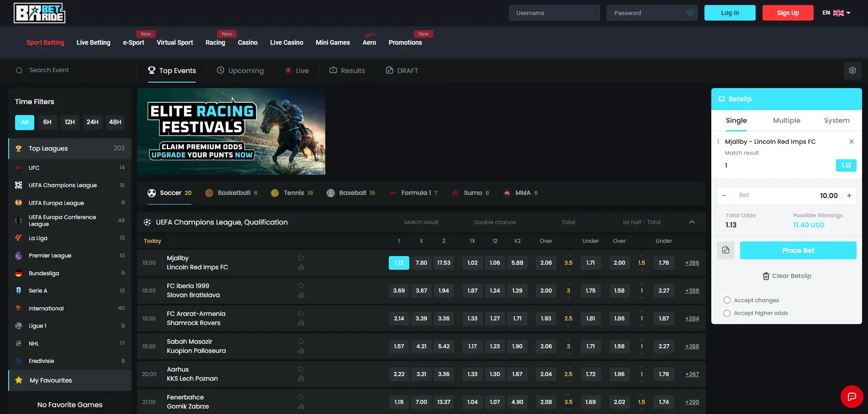868x414 pixels.
Task: Remove Mjallby bet from betslip
Action: point(852,141)
